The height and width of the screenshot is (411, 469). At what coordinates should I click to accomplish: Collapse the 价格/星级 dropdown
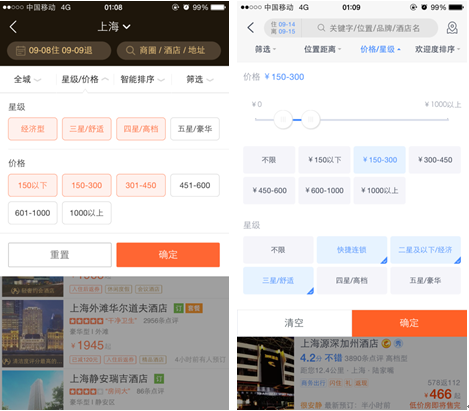[380, 49]
